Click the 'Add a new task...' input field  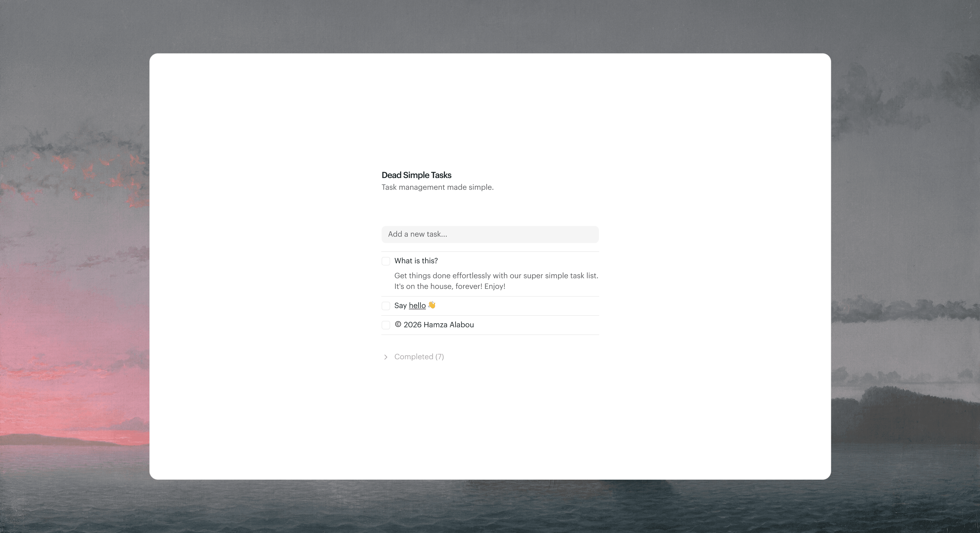click(490, 234)
